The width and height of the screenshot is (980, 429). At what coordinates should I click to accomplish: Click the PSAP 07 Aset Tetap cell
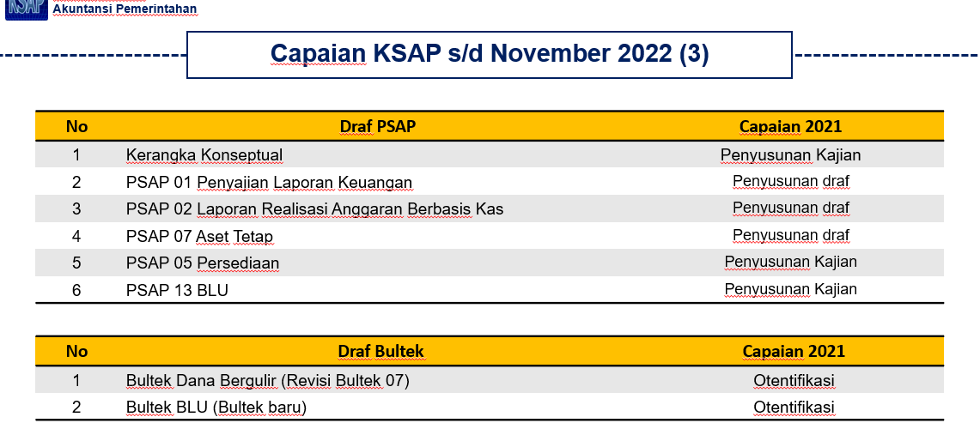click(199, 237)
